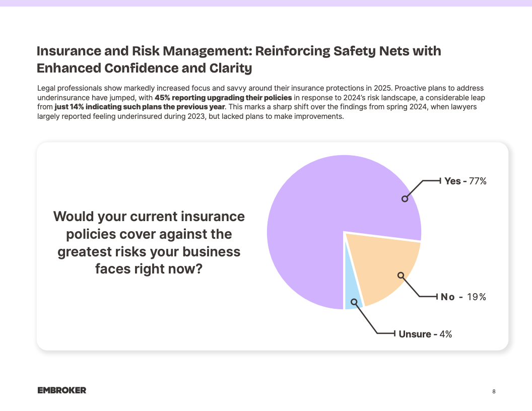
Task: Click the "No - 19%" chart label
Action: point(463,297)
